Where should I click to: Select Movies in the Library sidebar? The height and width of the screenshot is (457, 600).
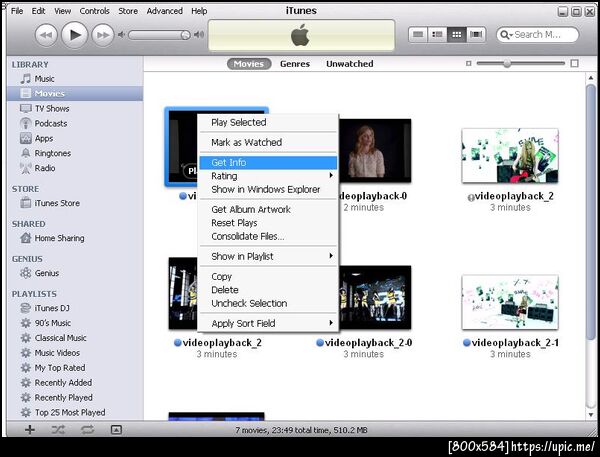[75, 93]
